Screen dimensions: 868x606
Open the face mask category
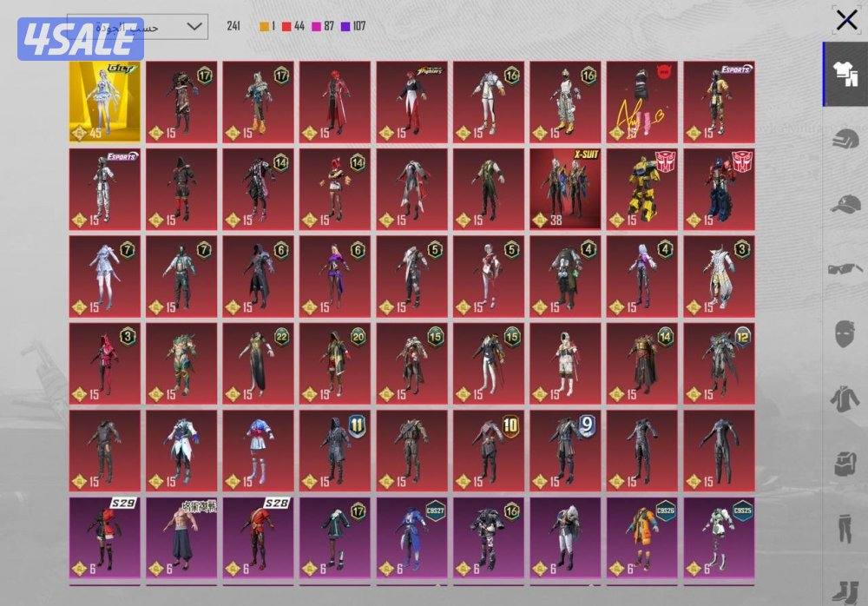point(845,334)
